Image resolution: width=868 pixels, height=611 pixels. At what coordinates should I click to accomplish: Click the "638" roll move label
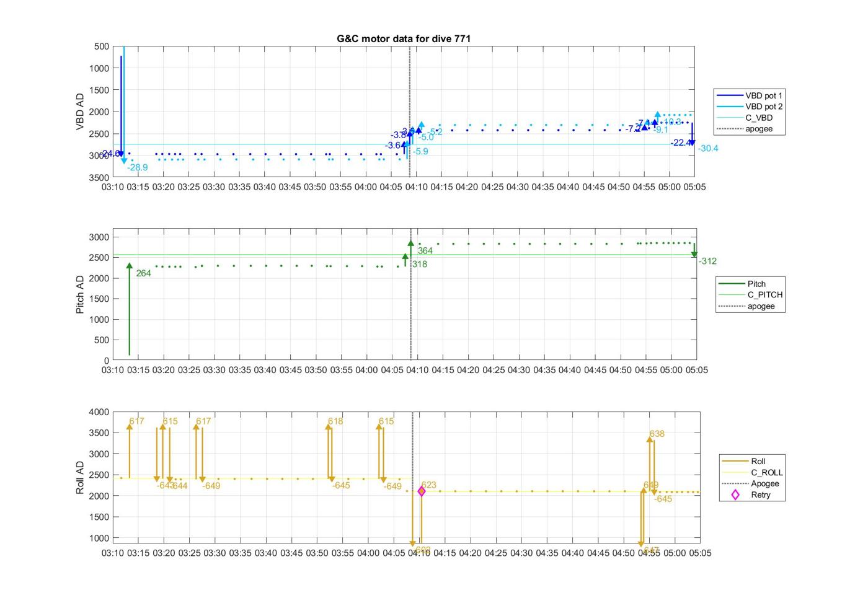(657, 434)
